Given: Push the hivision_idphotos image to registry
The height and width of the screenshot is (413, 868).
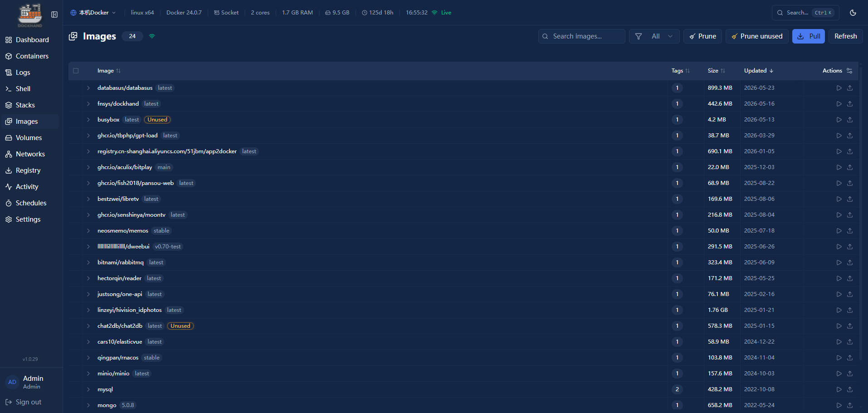Looking at the screenshot, I should click(x=850, y=310).
